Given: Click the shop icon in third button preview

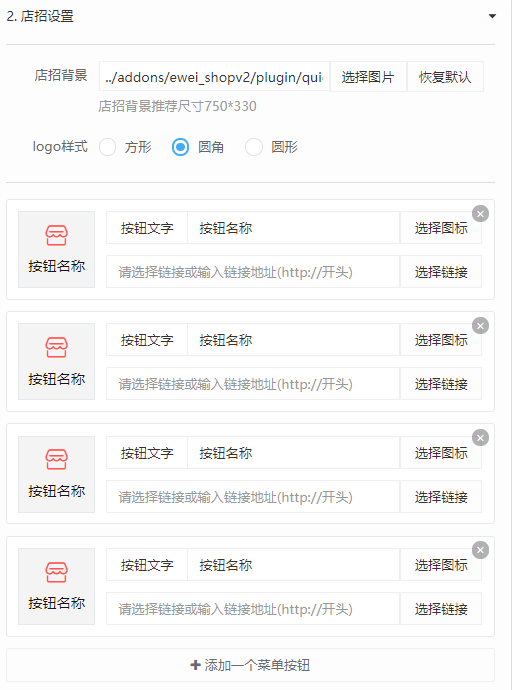Looking at the screenshot, I should (x=56, y=459).
